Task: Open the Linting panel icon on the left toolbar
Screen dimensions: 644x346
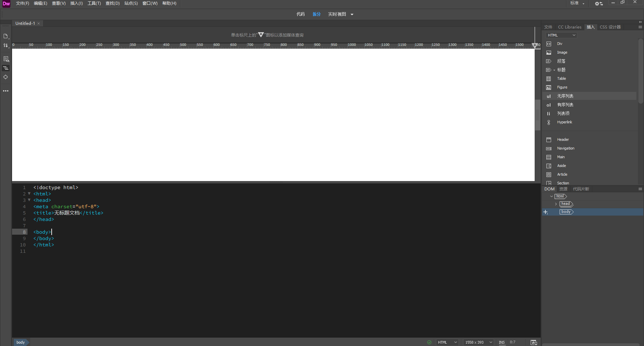Action: [6, 59]
